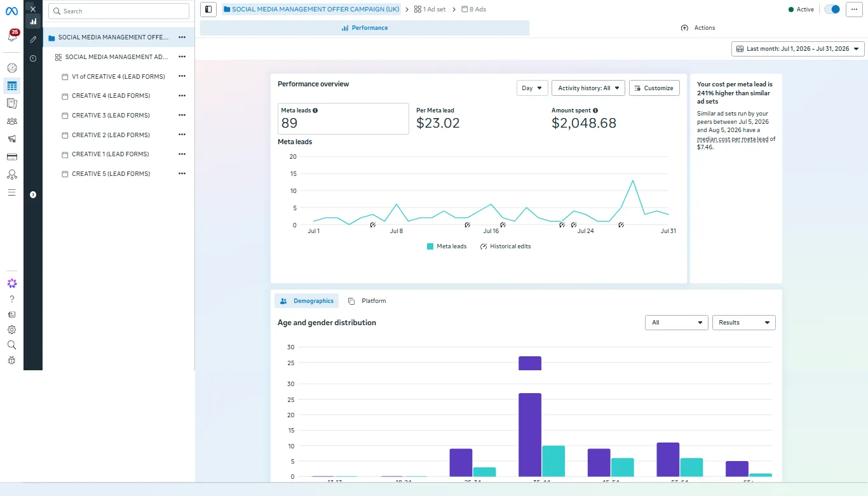
Task: Click info icon next to Meta leads
Action: click(x=315, y=111)
